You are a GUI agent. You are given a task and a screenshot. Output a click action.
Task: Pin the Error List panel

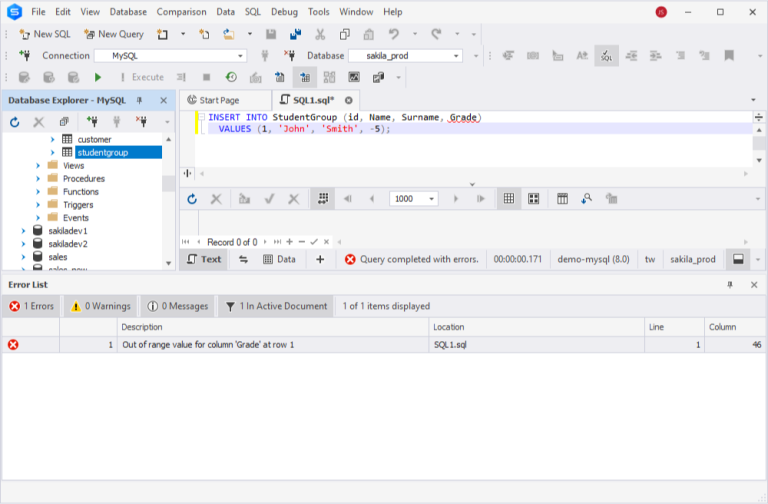pos(730,285)
